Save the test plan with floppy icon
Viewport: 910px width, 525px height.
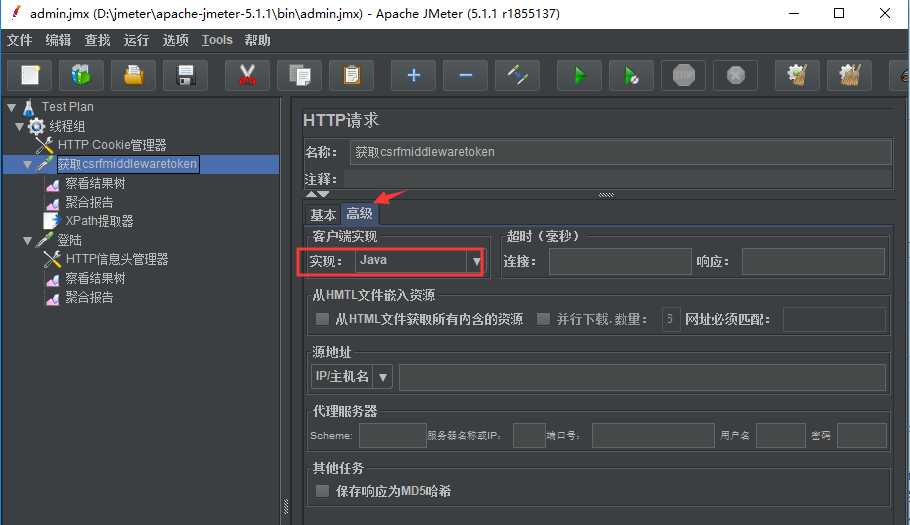[186, 75]
